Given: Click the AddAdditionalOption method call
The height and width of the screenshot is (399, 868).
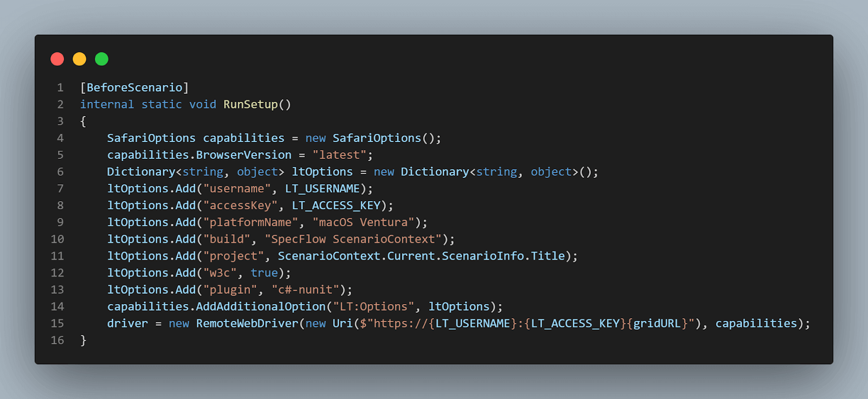Looking at the screenshot, I should point(260,307).
